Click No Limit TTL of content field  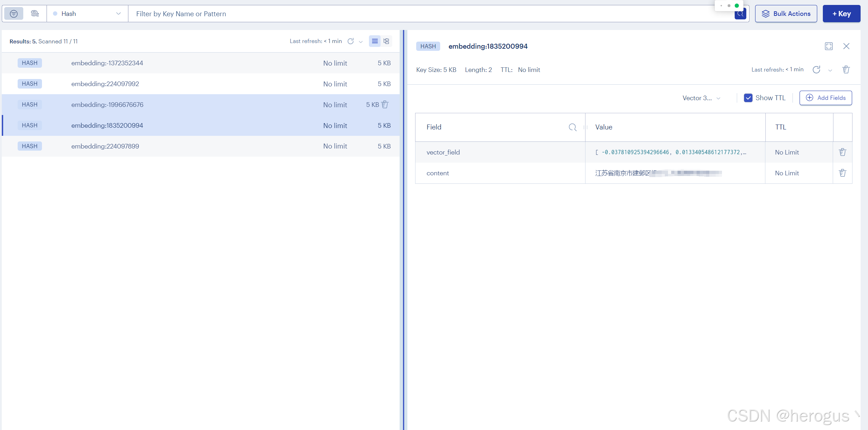[x=787, y=173]
